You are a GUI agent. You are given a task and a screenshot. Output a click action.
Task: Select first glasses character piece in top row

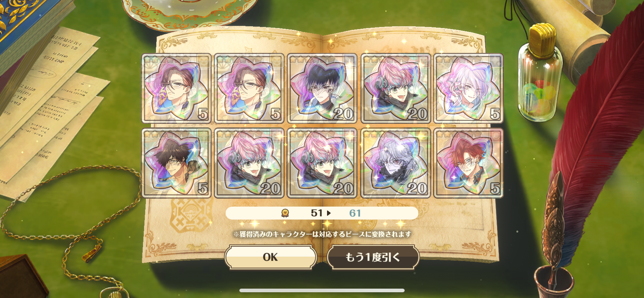(176, 89)
